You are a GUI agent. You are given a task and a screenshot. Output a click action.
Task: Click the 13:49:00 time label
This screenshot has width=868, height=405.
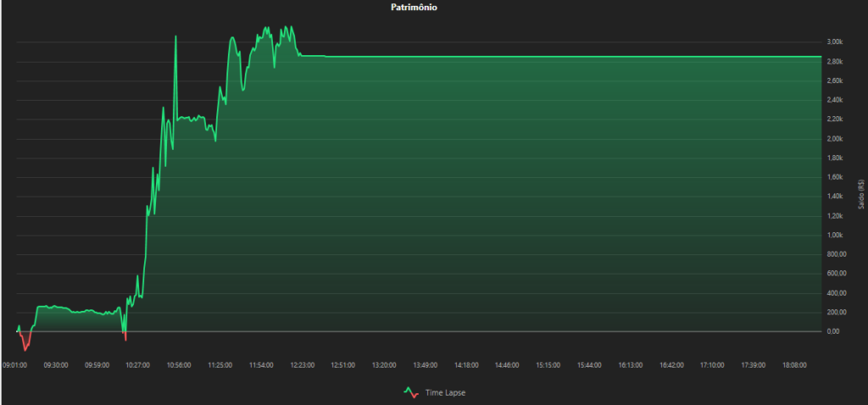pos(426,365)
